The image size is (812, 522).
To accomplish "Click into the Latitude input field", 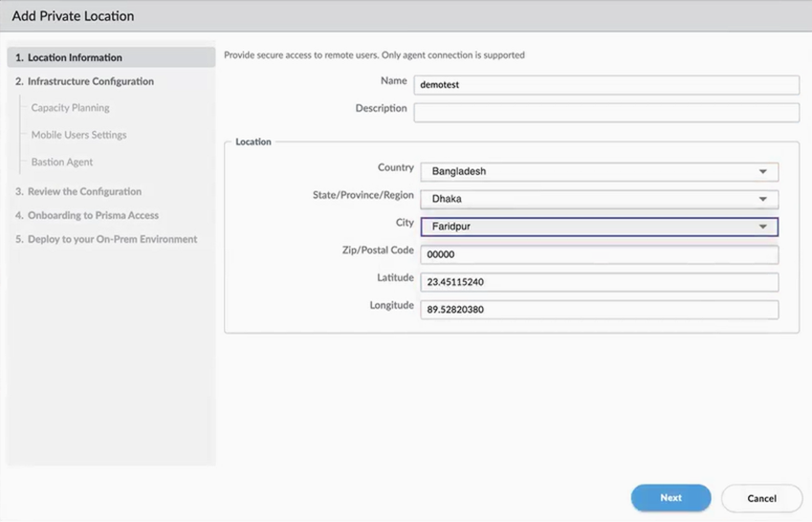I will pyautogui.click(x=599, y=283).
